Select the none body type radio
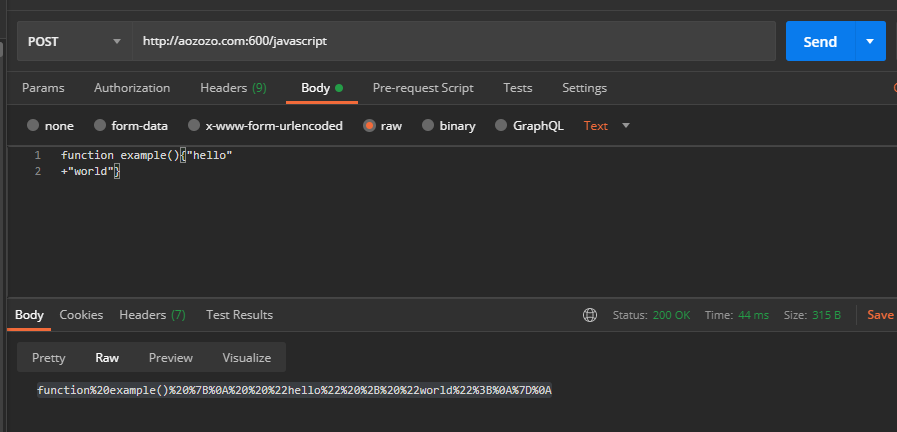897x432 pixels. point(33,125)
